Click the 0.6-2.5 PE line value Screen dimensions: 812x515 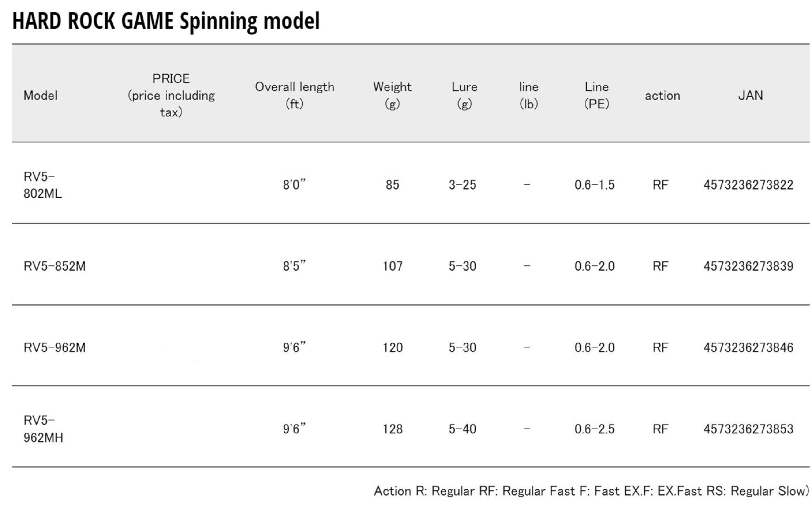click(x=594, y=429)
